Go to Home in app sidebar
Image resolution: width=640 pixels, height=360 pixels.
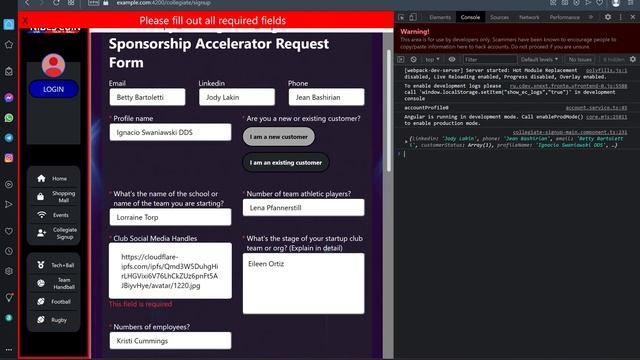(x=53, y=178)
